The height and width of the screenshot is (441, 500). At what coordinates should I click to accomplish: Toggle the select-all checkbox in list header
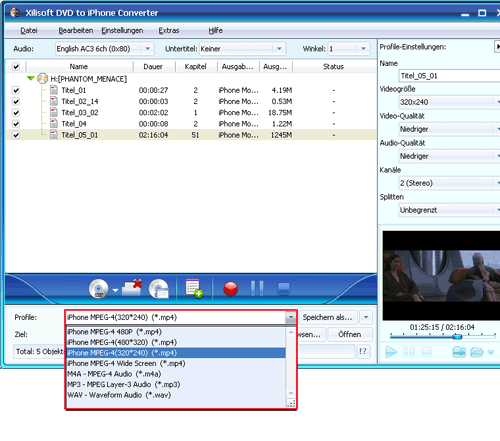click(16, 67)
